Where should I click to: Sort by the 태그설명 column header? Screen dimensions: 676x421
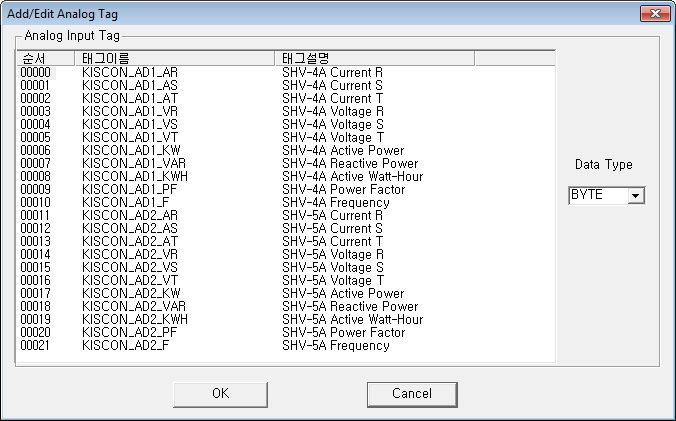click(375, 58)
